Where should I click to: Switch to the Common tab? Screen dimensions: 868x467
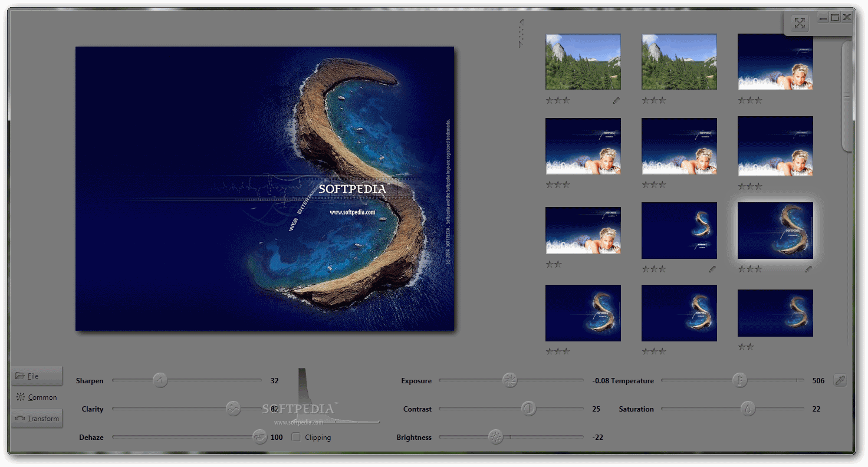click(37, 397)
